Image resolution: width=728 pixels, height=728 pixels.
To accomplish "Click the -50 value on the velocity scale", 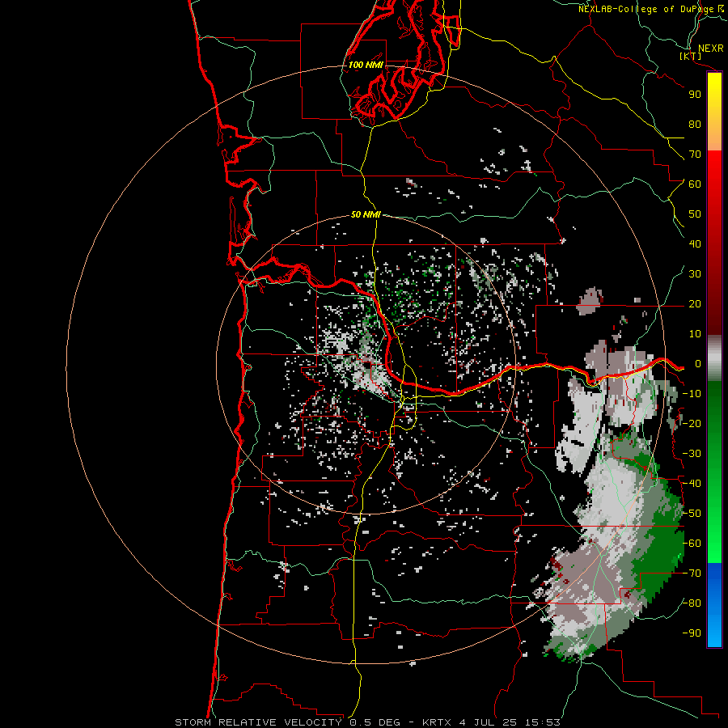I will click(692, 514).
